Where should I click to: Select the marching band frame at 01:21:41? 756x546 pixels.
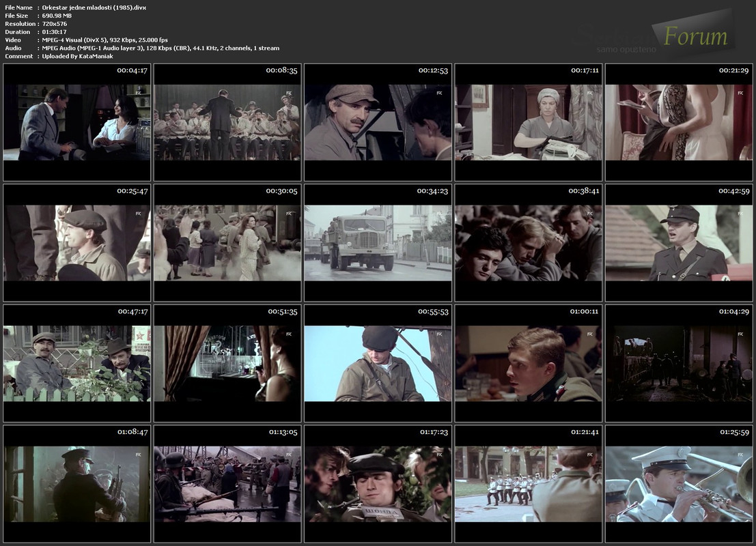(x=528, y=484)
